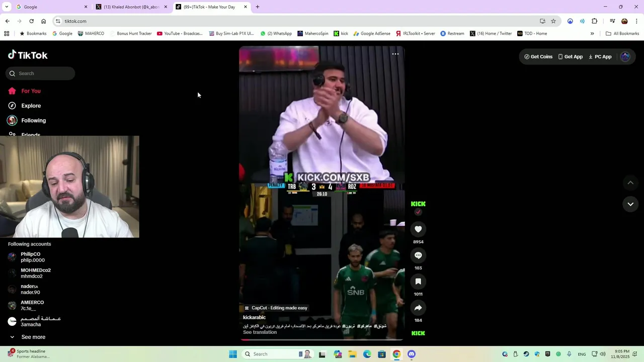This screenshot has width=644, height=362.
Task: Open a new browser tab
Action: [258, 7]
